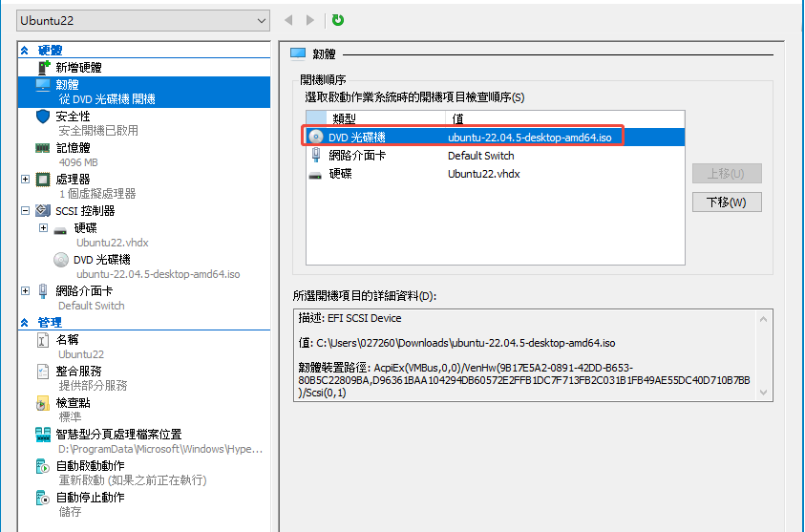The height and width of the screenshot is (532, 805).
Task: Collapse the SCSI 控制器 tree node
Action: tap(25, 210)
